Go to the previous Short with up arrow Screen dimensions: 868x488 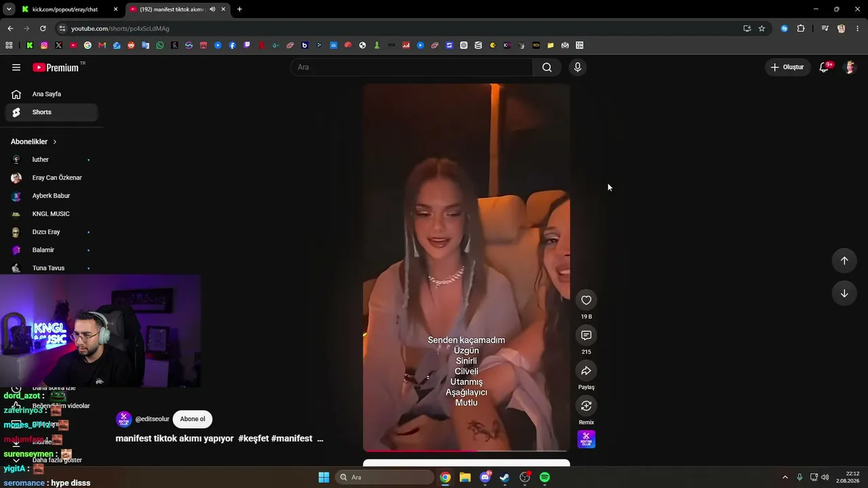coord(844,260)
